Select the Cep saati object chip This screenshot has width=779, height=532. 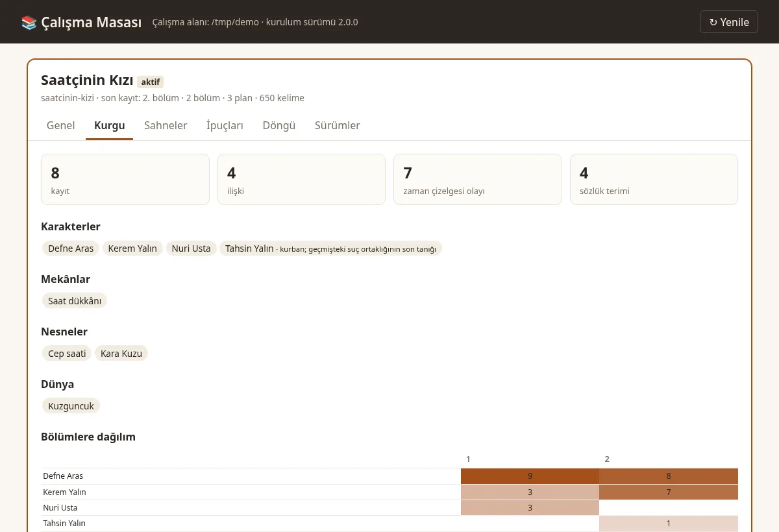[x=67, y=354]
